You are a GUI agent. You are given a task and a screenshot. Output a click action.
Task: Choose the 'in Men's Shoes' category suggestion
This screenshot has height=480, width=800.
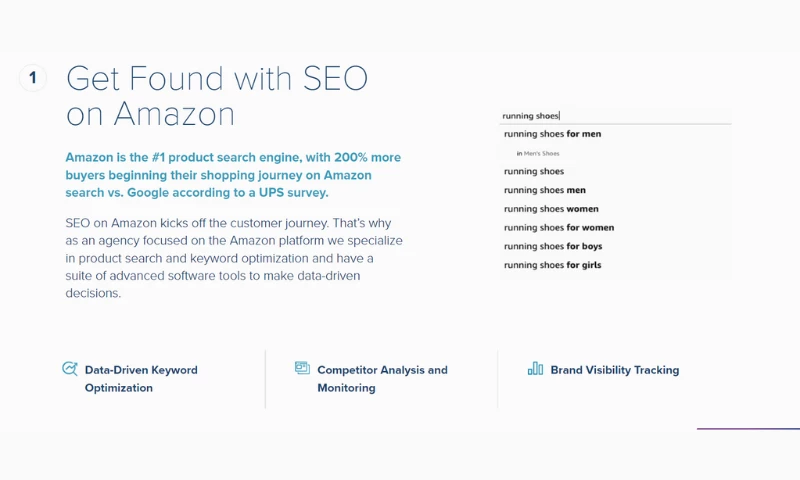pos(538,153)
